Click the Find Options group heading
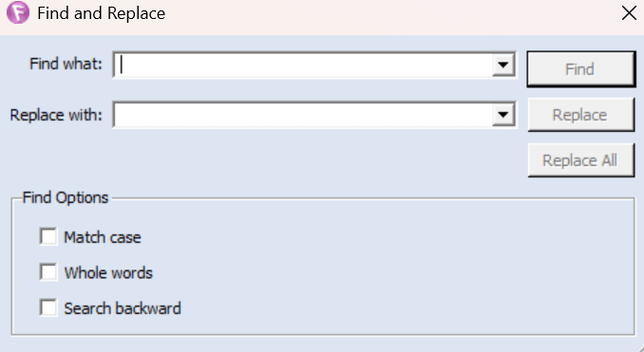Image resolution: width=644 pixels, height=352 pixels. pos(66,197)
